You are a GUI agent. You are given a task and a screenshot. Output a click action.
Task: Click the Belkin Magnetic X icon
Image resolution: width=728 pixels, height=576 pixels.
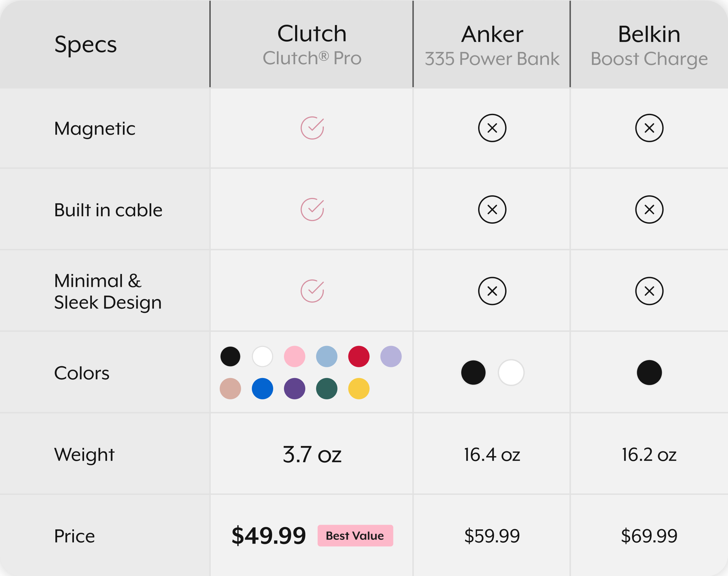coord(649,128)
